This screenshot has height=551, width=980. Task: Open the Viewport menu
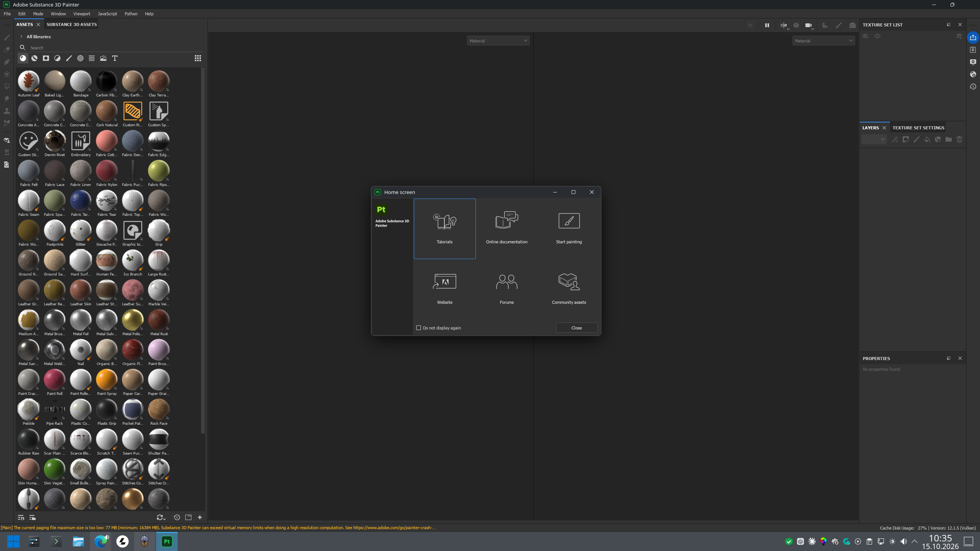coord(82,14)
